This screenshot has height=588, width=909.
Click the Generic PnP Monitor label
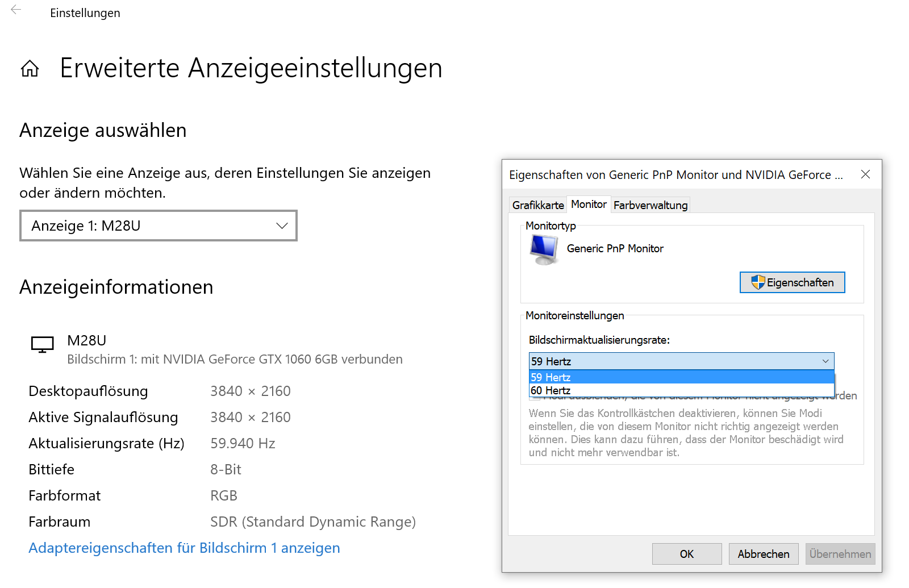(x=615, y=248)
